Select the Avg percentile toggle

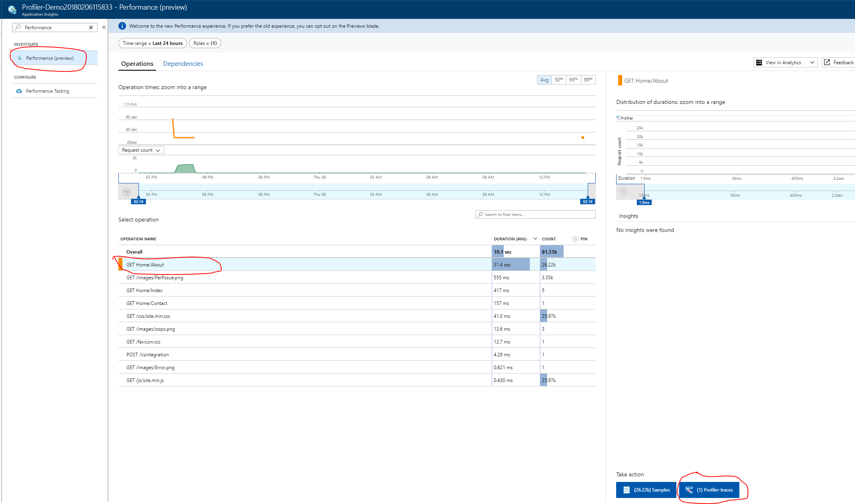tap(544, 80)
